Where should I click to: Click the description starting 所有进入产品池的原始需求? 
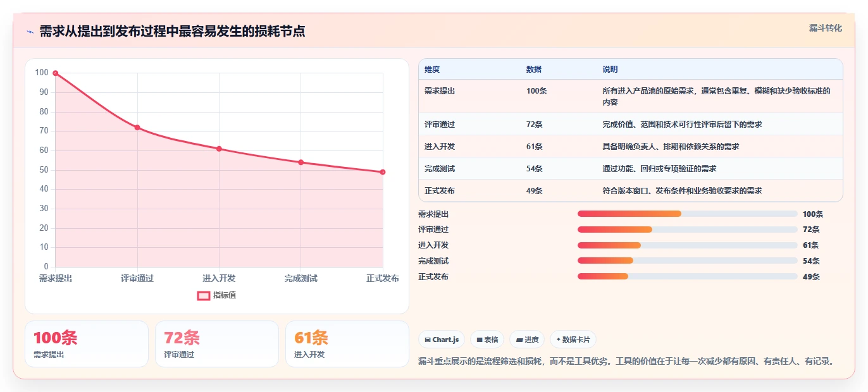click(x=716, y=97)
